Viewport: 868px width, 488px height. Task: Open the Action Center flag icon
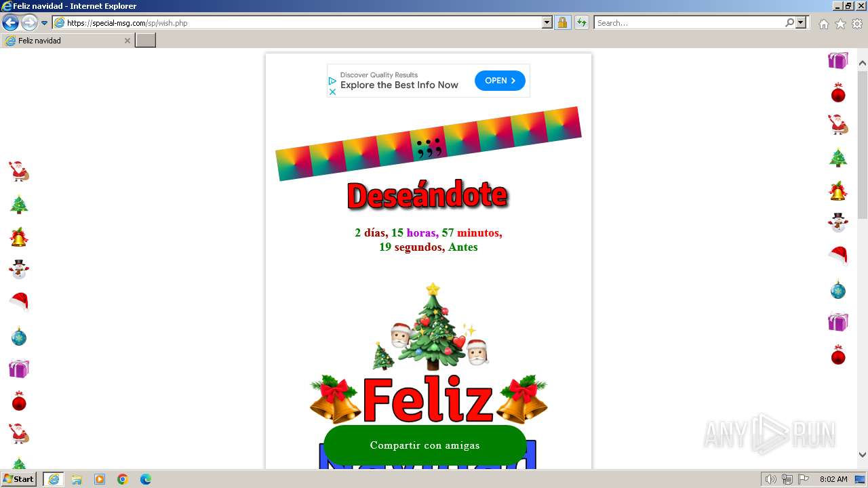[804, 479]
